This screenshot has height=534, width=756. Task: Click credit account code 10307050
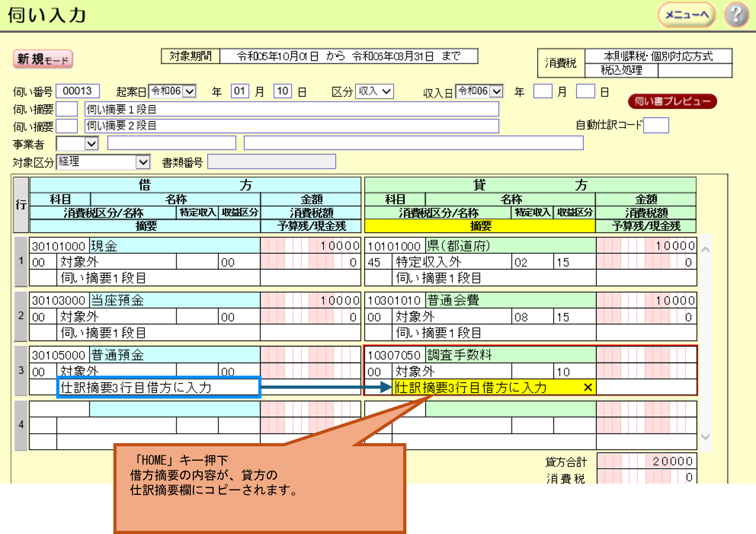pyautogui.click(x=395, y=355)
